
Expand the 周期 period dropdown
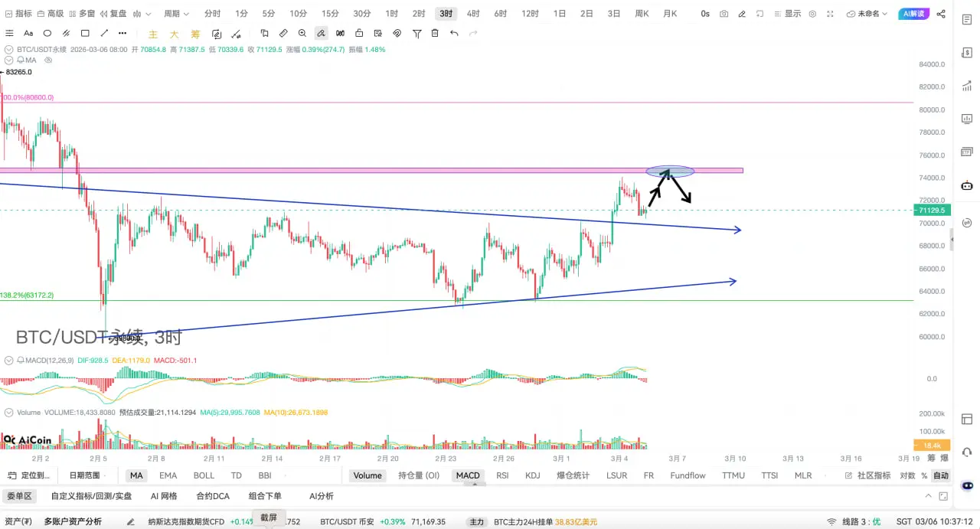[x=177, y=14]
